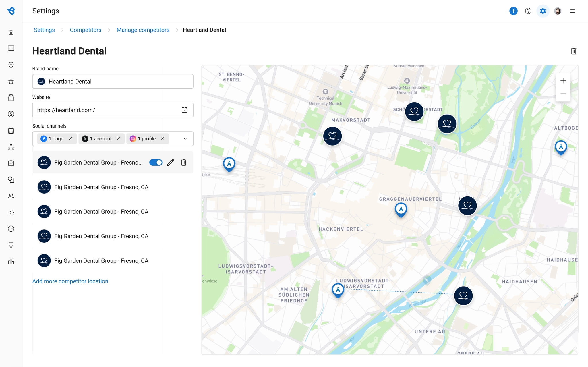Delete the highlighted Fig Garden location row
The image size is (588, 367).
[184, 163]
